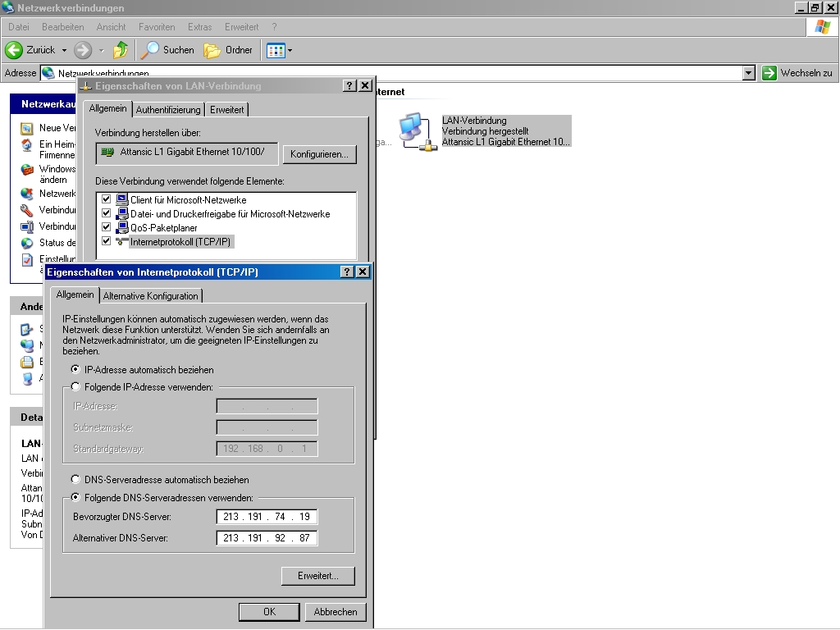The width and height of the screenshot is (840, 630).
Task: Select QoS-Paketplaner list icon
Action: click(x=122, y=228)
